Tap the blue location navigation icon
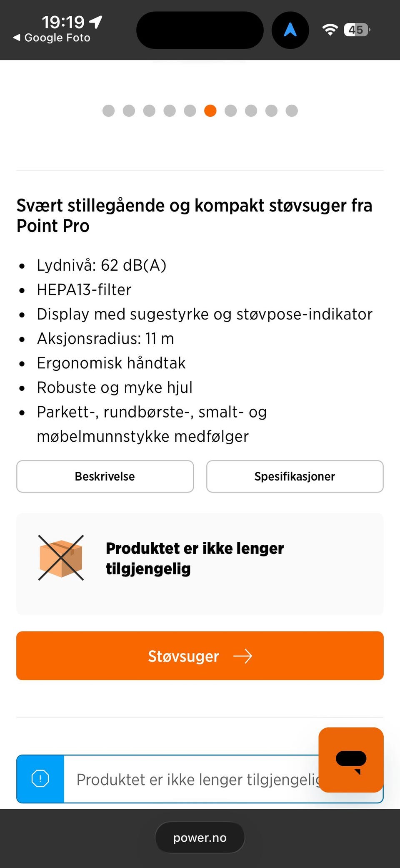 pos(290,30)
